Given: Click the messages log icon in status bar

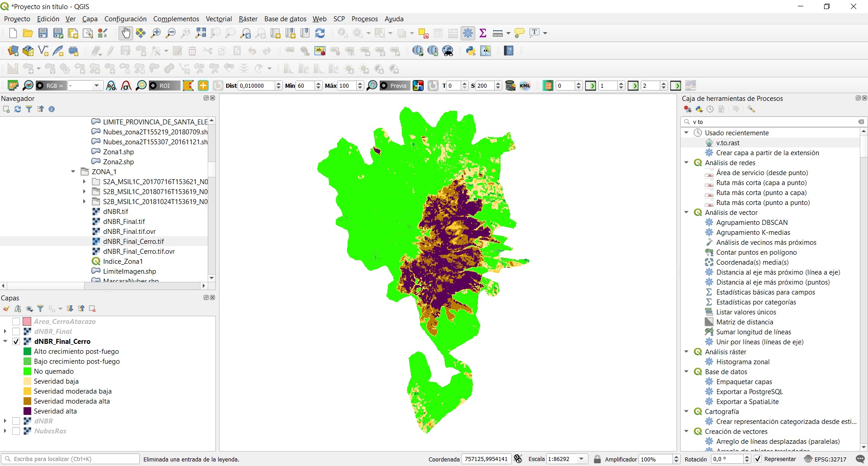Looking at the screenshot, I should point(860,459).
